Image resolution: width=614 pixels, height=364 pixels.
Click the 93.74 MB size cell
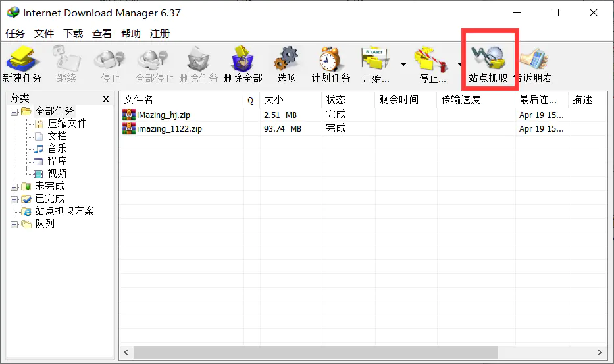[x=283, y=128]
